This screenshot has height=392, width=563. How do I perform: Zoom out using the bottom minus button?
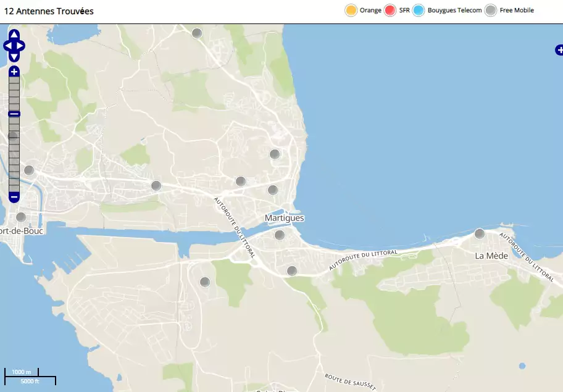click(x=14, y=197)
